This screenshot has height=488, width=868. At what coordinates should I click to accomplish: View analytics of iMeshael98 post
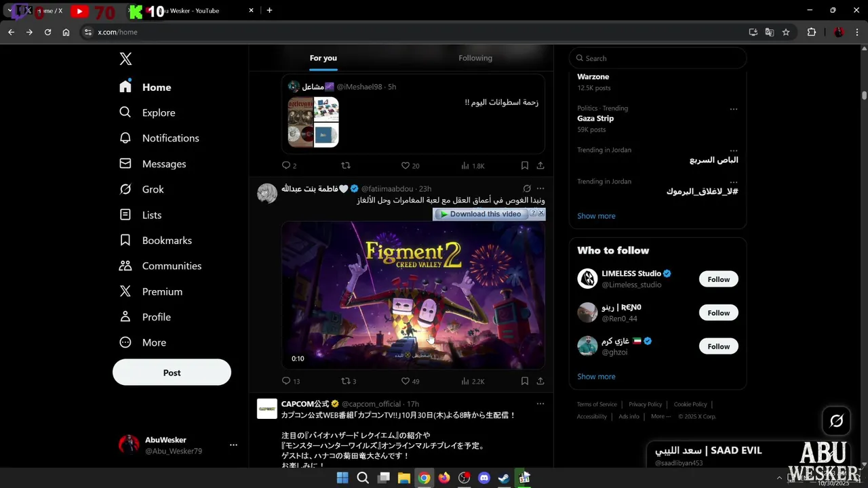(x=473, y=165)
